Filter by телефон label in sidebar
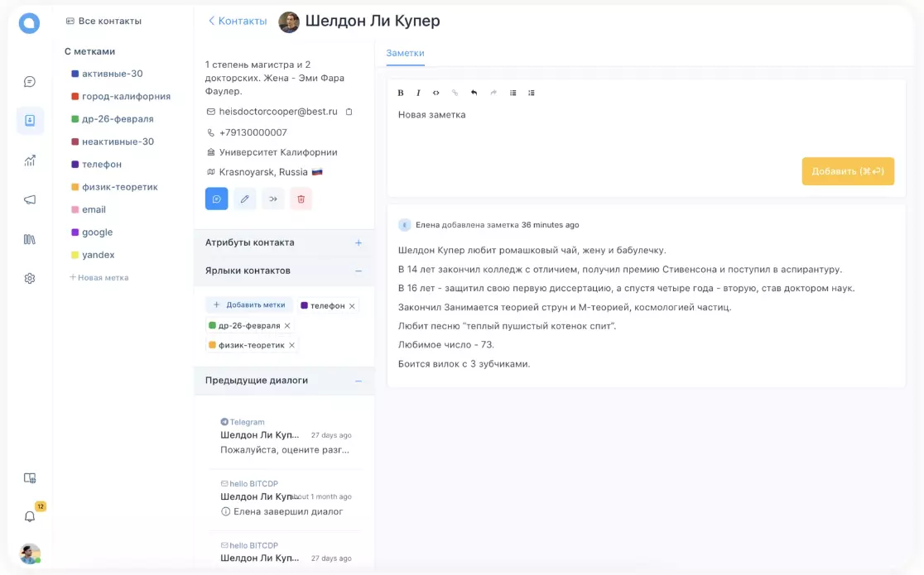 pos(97,165)
